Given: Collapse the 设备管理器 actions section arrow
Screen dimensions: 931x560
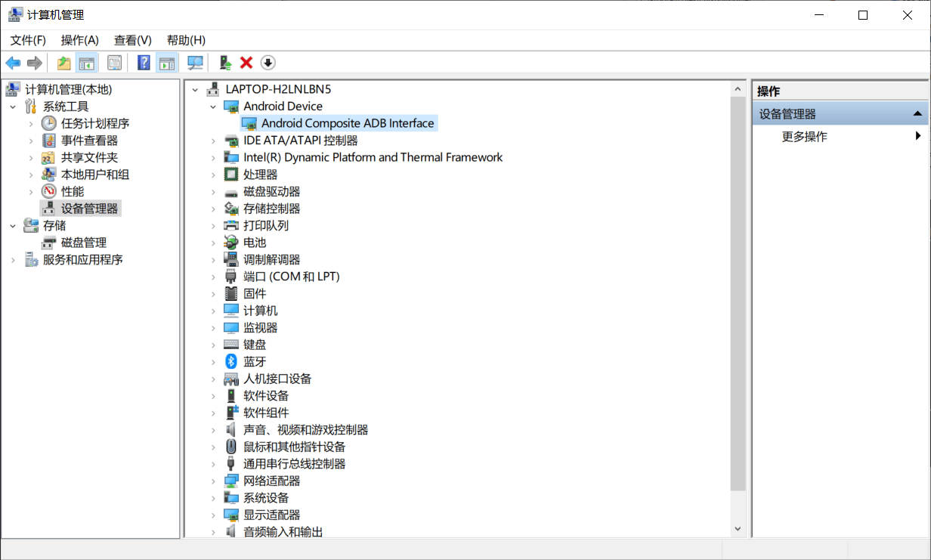Looking at the screenshot, I should pos(917,114).
